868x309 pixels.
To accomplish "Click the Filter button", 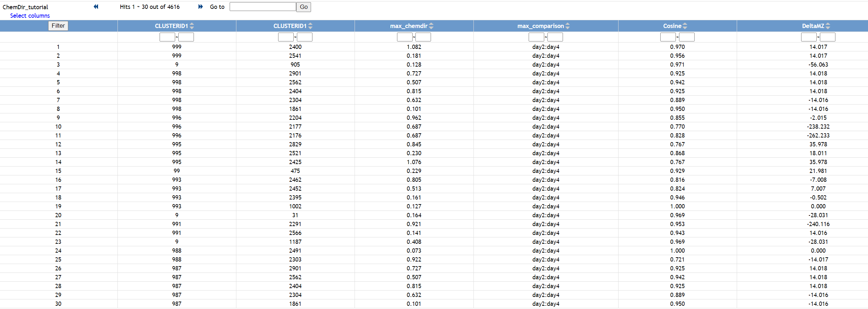I will [x=58, y=26].
